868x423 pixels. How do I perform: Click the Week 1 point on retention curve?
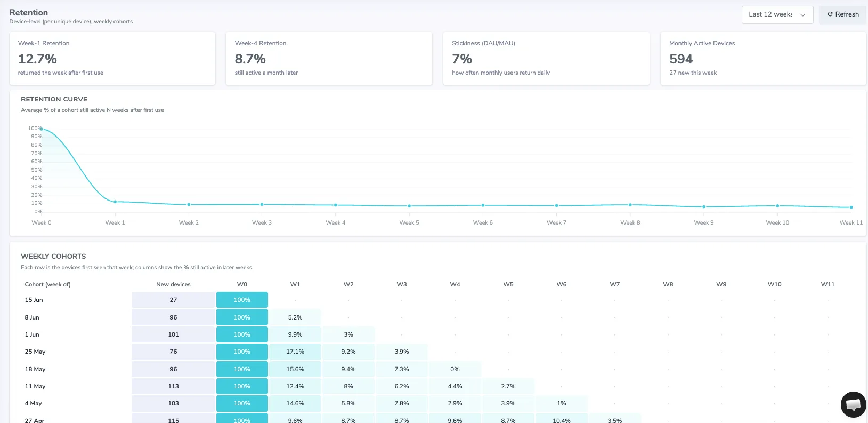115,202
